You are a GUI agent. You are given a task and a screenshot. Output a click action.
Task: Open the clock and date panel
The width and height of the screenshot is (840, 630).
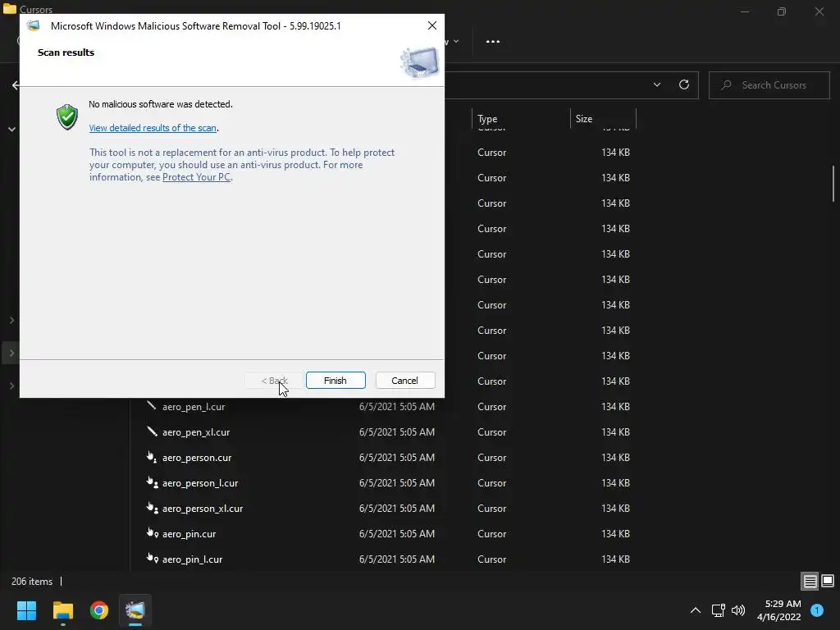pyautogui.click(x=779, y=610)
